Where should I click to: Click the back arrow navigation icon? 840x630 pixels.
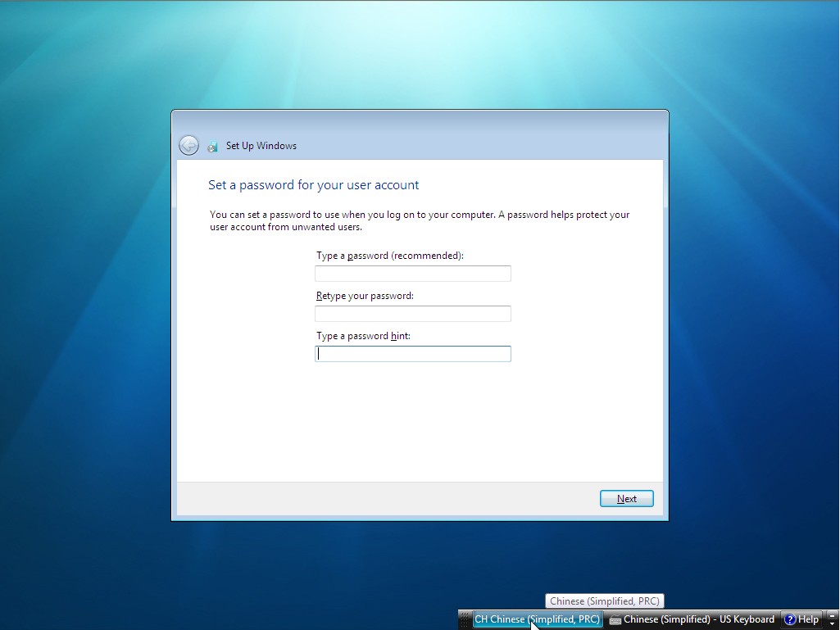(x=188, y=144)
